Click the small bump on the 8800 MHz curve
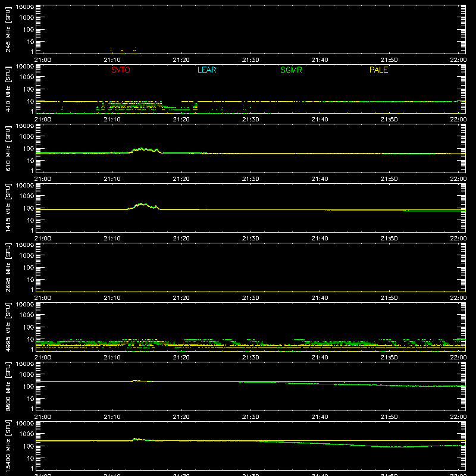 [x=136, y=381]
